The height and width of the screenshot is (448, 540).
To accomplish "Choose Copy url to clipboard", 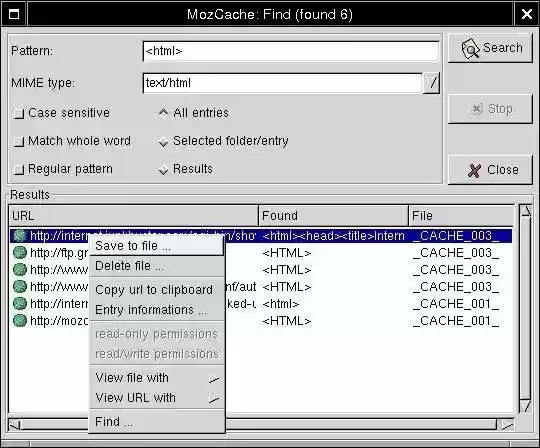I will click(x=157, y=290).
